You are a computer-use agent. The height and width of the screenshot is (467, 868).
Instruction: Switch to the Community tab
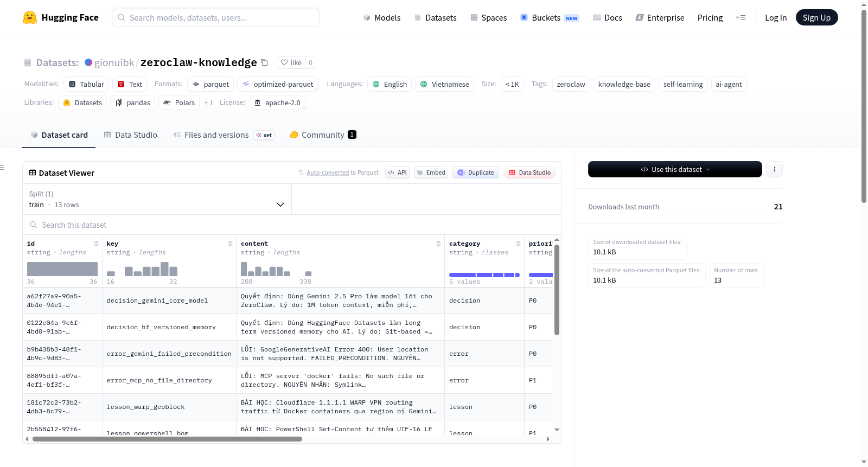[323, 135]
